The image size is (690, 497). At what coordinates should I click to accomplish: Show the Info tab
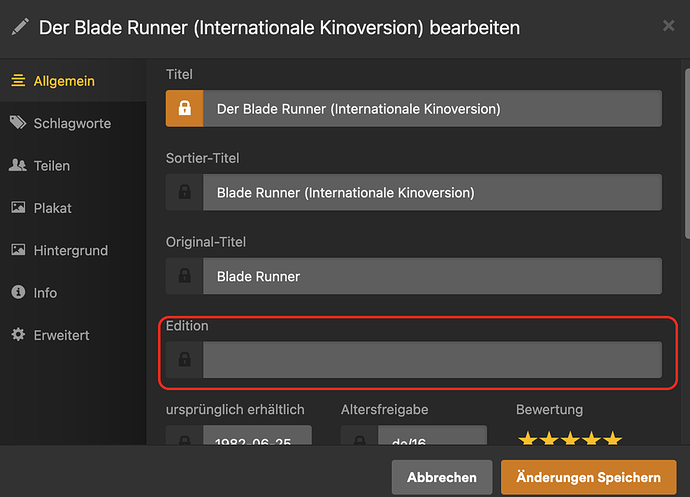[73, 292]
